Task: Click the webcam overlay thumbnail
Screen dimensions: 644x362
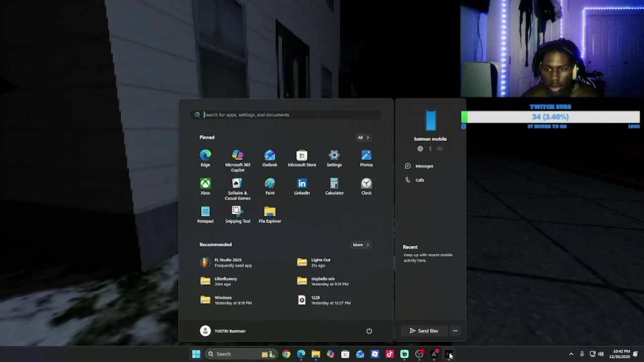Action: 552,48
